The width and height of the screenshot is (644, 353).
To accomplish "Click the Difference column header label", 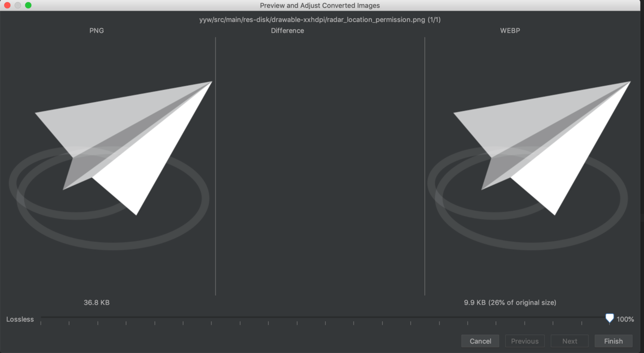I will [287, 31].
